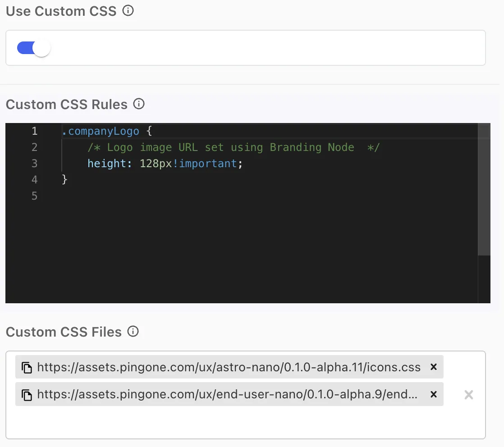The width and height of the screenshot is (504, 447).
Task: Select the icons.css URL chip text
Action: (x=229, y=367)
